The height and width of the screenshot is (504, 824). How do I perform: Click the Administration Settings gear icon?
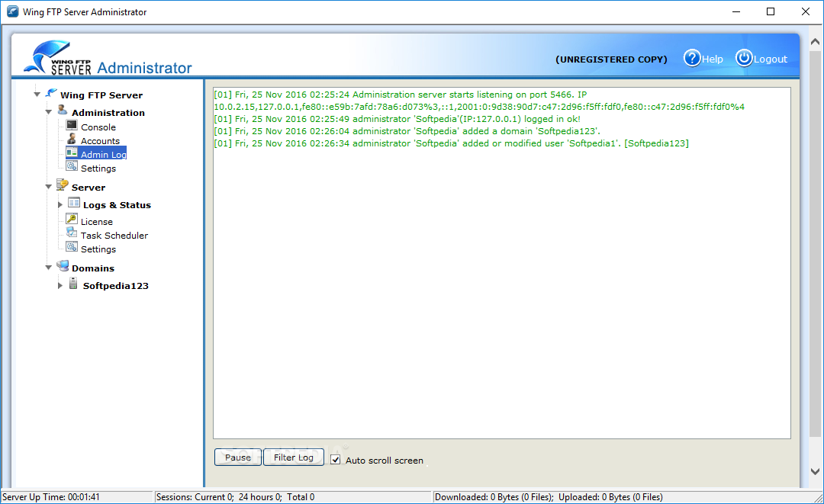(x=72, y=166)
